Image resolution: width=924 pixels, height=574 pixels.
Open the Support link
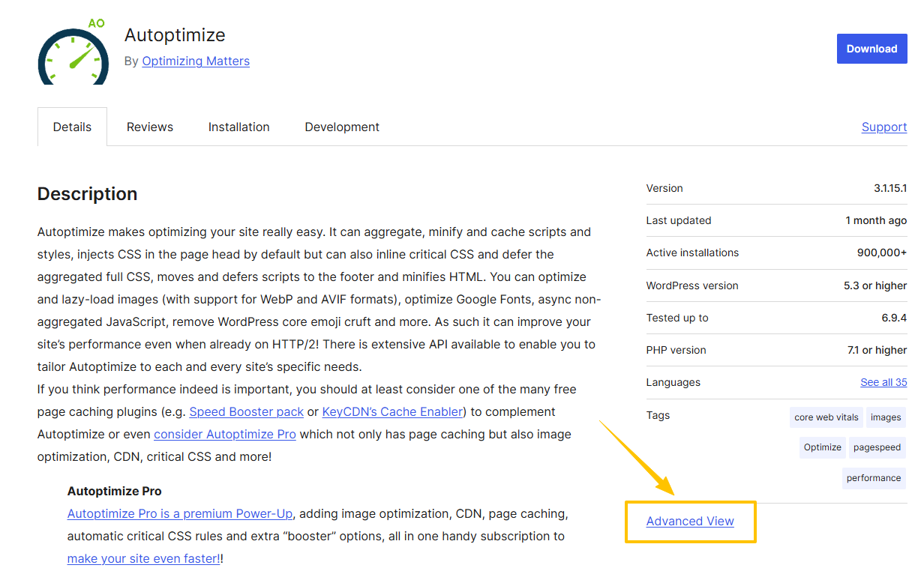pos(884,127)
